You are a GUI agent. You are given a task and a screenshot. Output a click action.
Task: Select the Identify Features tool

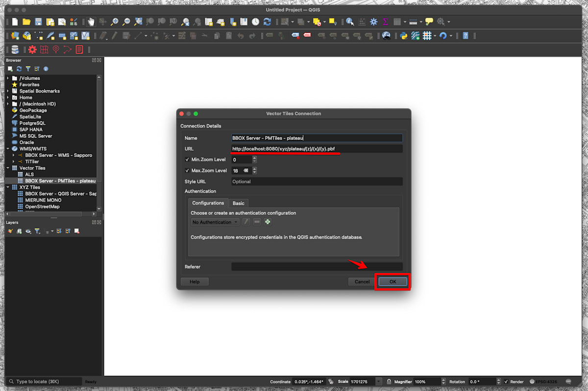350,22
